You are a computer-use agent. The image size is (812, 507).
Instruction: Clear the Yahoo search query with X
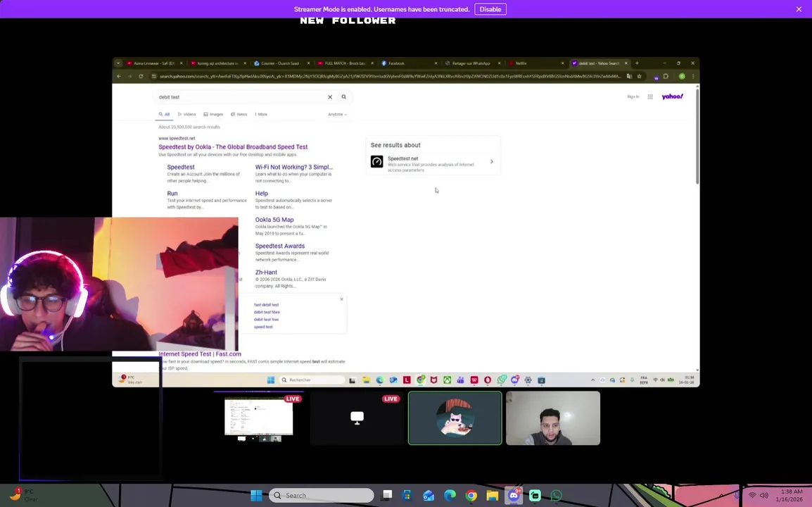point(330,97)
